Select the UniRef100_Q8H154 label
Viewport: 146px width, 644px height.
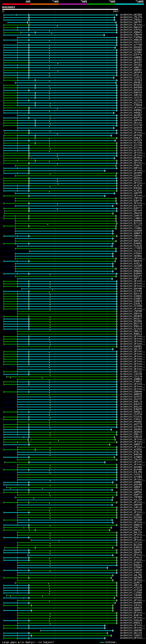pos(131,161)
